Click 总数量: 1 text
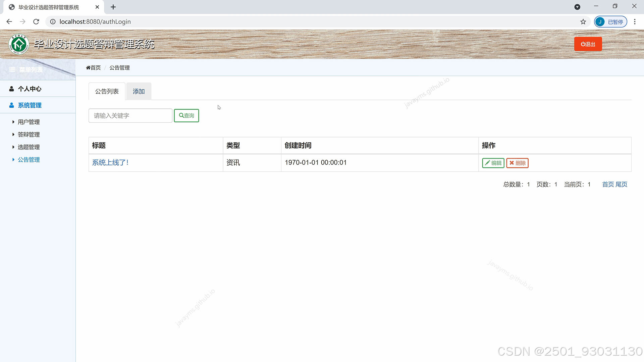The height and width of the screenshot is (362, 644). [x=517, y=184]
